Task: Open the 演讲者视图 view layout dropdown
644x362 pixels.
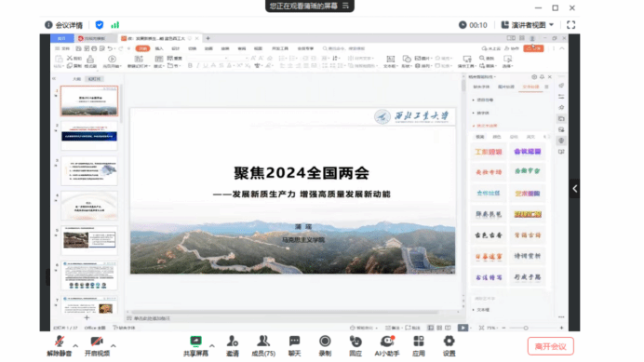Action: coord(528,25)
